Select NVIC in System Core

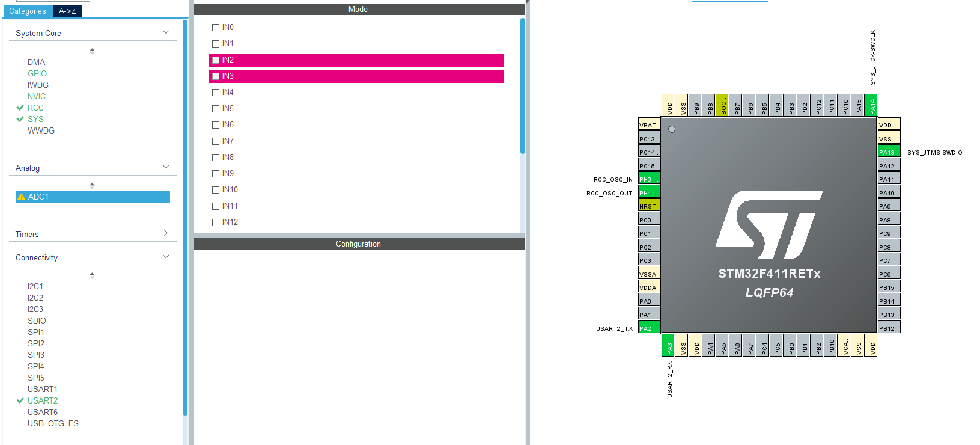click(36, 96)
